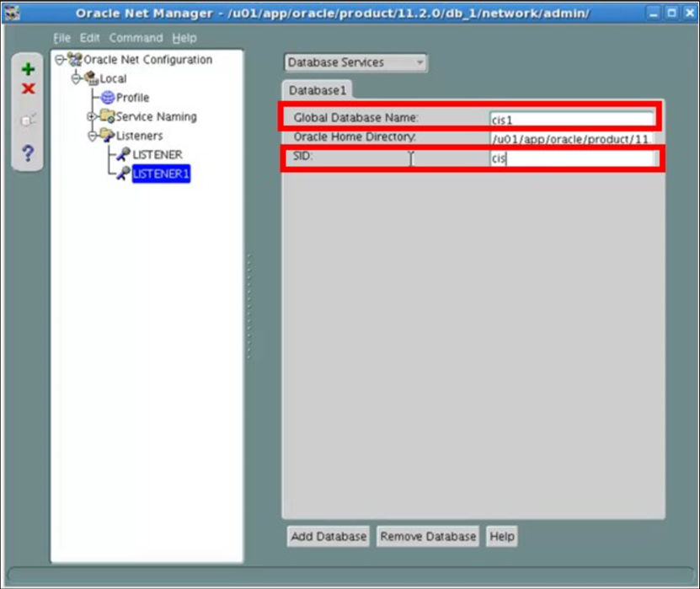The height and width of the screenshot is (589, 700).
Task: Select the LISTENER1 tree item
Action: 161,174
